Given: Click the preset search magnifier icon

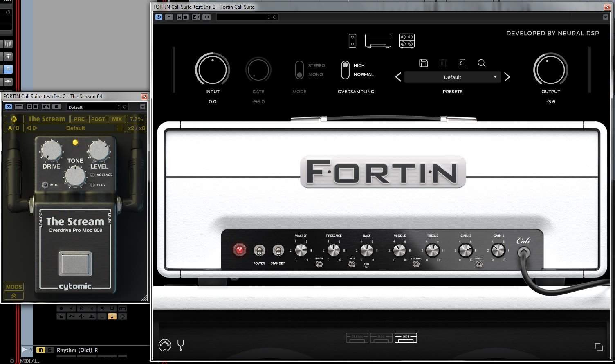Looking at the screenshot, I should point(481,63).
